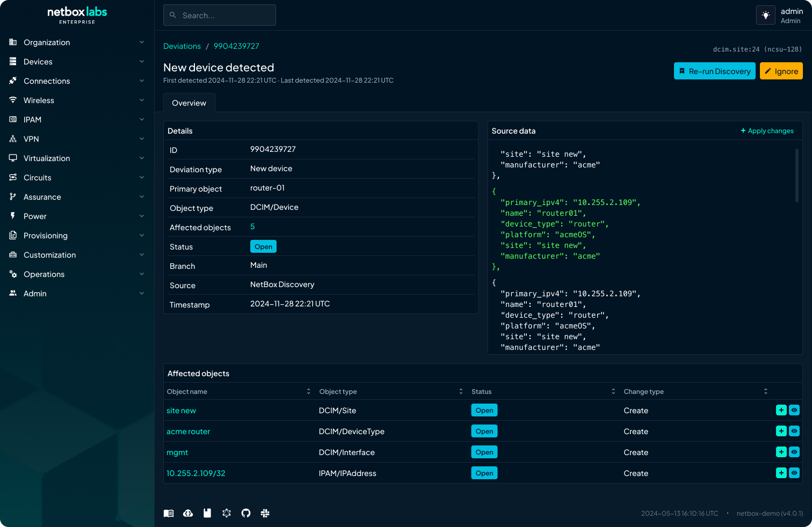Sort by Change type column arrows
This screenshot has height=527, width=812.
[766, 391]
